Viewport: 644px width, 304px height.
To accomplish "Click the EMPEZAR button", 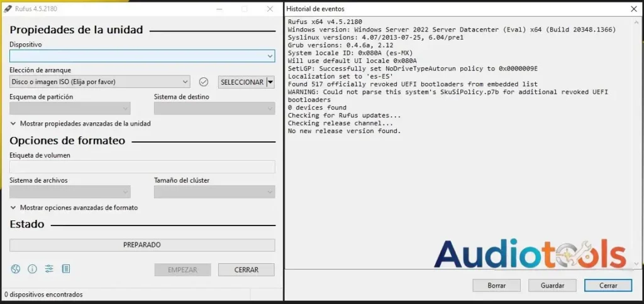I will click(x=183, y=270).
